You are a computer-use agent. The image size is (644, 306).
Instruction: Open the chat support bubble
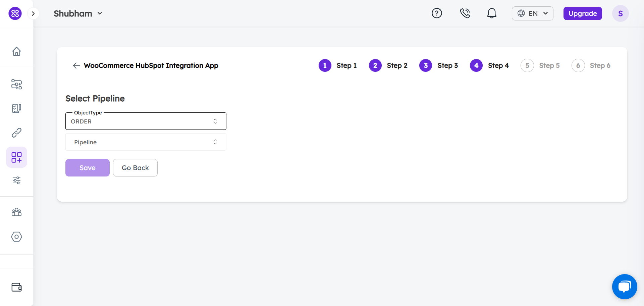point(625,287)
